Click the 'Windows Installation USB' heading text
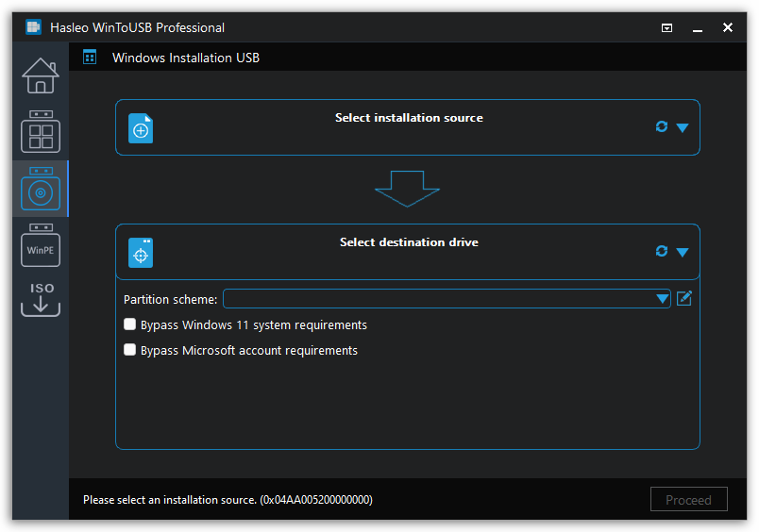 [186, 58]
